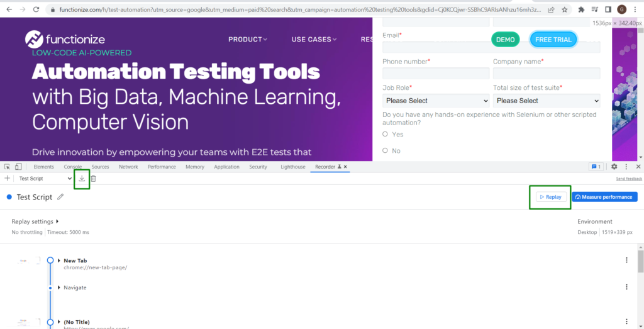Click into the Phone number field
The image size is (644, 329).
436,74
